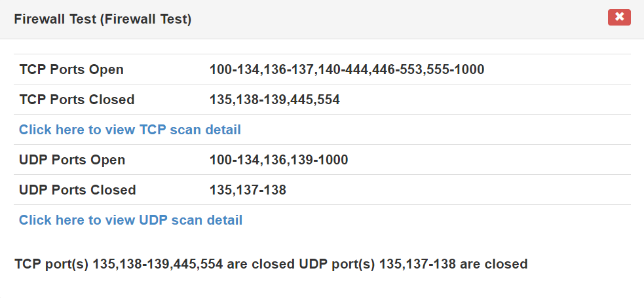Click the parenthetical (Firewall Test) in title
644x298 pixels.
(x=146, y=19)
